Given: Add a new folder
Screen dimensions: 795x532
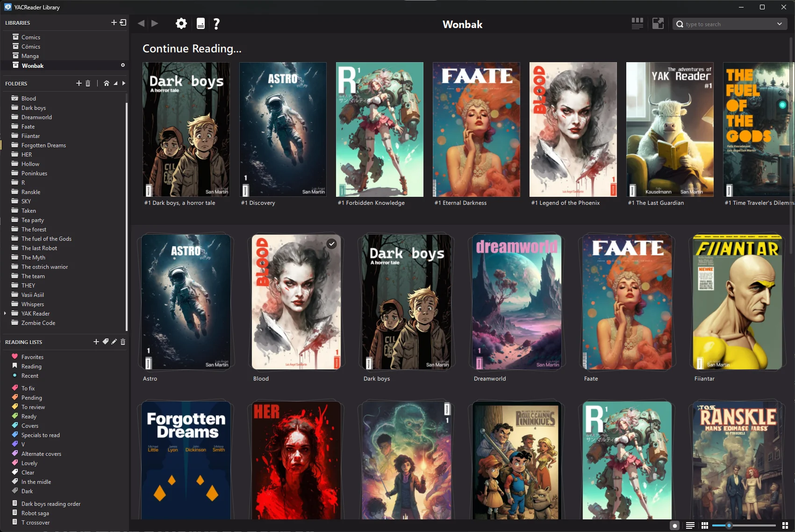Looking at the screenshot, I should pyautogui.click(x=79, y=83).
